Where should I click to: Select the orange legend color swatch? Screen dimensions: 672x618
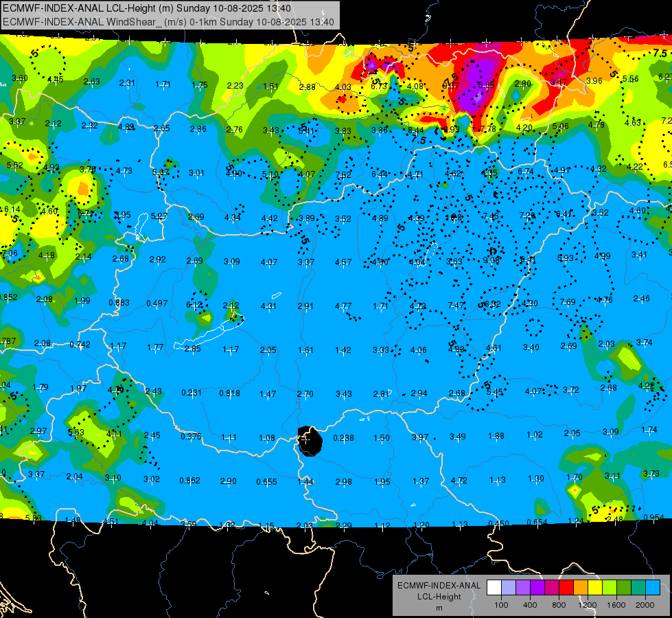click(x=581, y=588)
